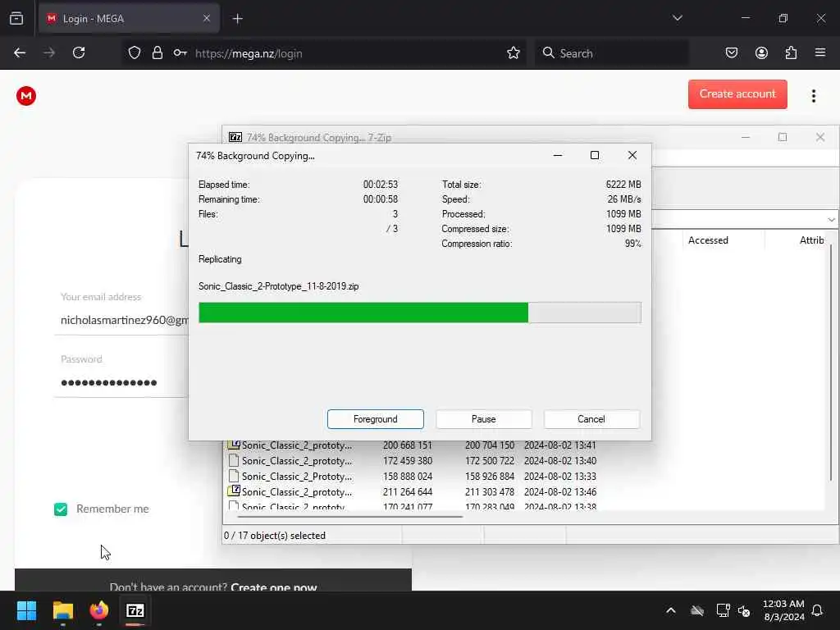
Task: Open Firefox account icon
Action: [x=761, y=53]
